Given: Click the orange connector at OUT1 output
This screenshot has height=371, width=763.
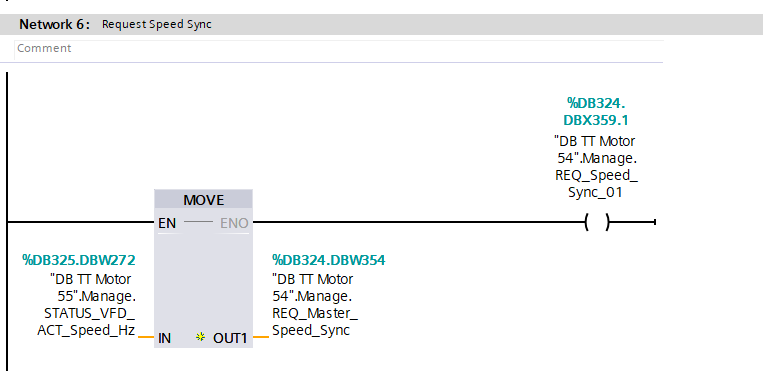Looking at the screenshot, I should coord(261,337).
